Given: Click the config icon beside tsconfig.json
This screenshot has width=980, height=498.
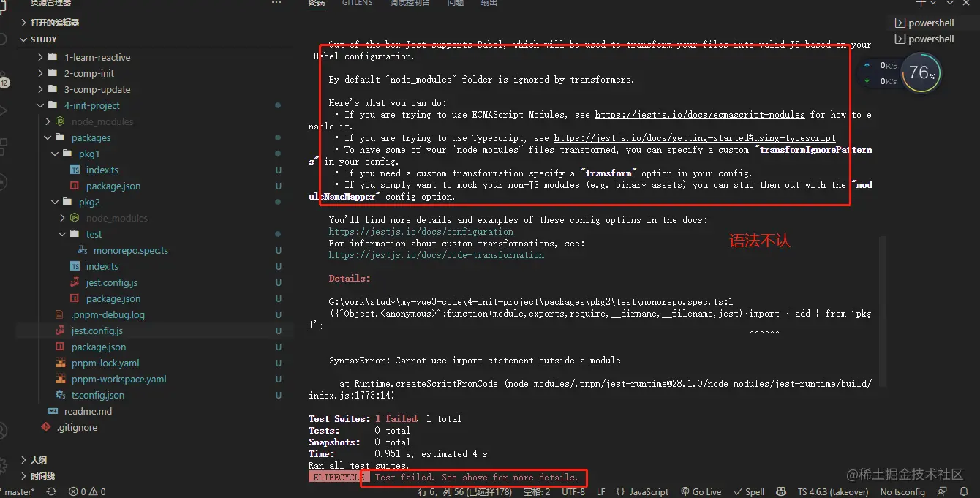Looking at the screenshot, I should (x=60, y=395).
